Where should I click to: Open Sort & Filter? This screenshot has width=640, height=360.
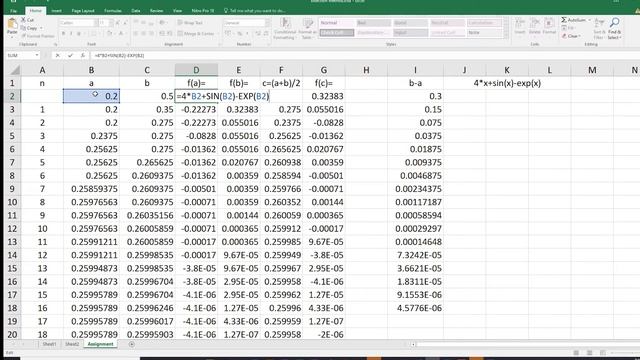(x=600, y=28)
